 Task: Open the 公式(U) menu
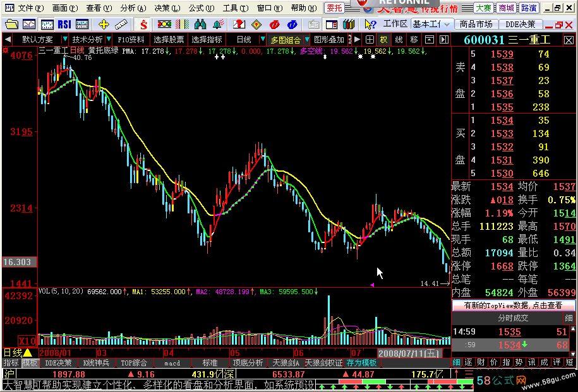coord(202,8)
